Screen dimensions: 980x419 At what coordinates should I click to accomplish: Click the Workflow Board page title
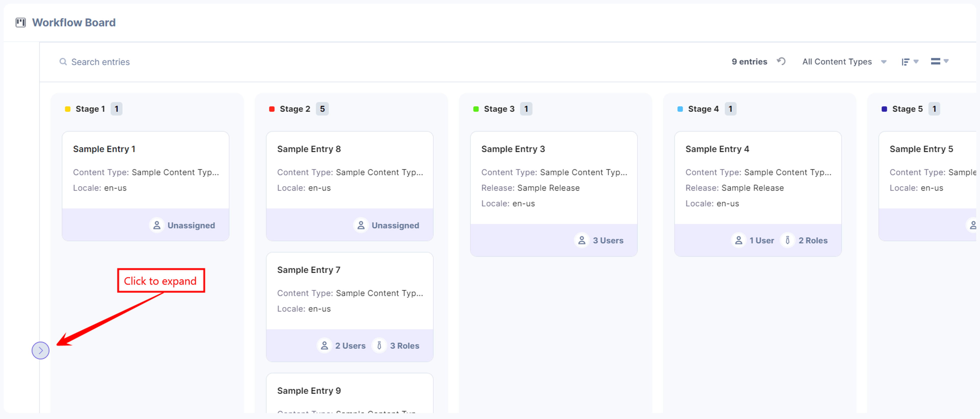click(x=74, y=23)
